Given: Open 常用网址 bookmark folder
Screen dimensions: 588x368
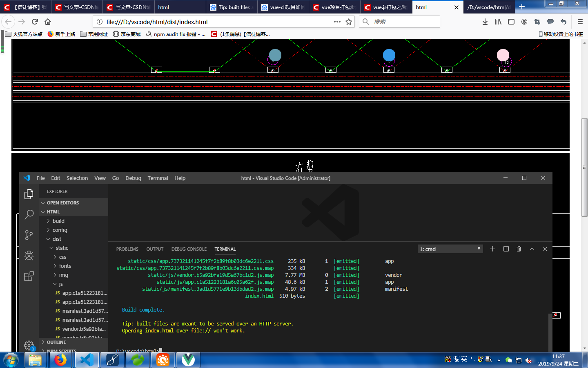Looking at the screenshot, I should (x=94, y=34).
